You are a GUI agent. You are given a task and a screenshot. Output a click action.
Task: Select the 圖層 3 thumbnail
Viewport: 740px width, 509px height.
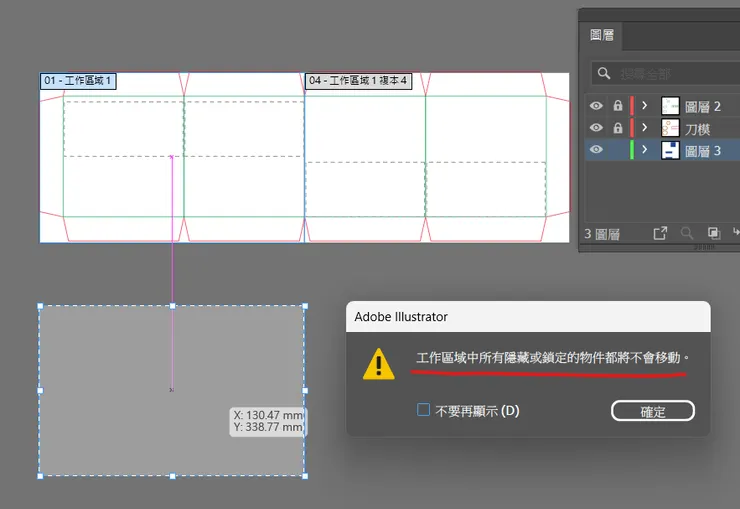click(670, 150)
